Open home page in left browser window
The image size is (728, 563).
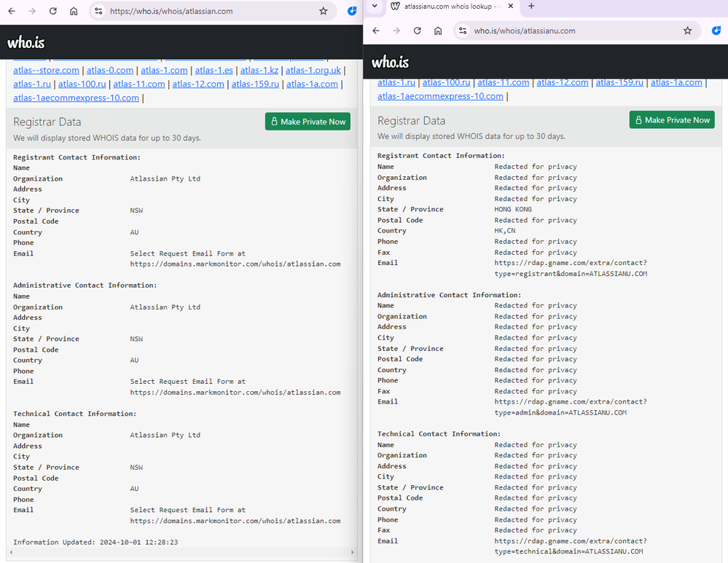(x=74, y=11)
